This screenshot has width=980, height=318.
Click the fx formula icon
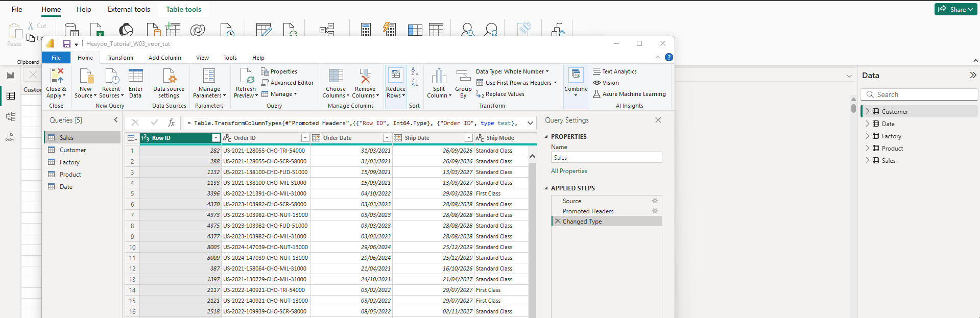coord(171,123)
